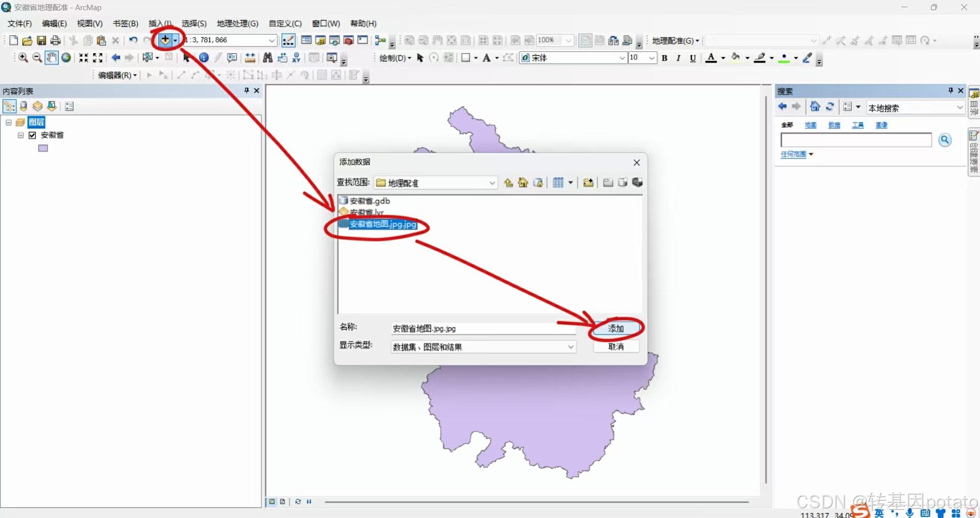Toggle the 安徽省 layer visibility checkbox
The width and height of the screenshot is (980, 518).
pyautogui.click(x=33, y=135)
